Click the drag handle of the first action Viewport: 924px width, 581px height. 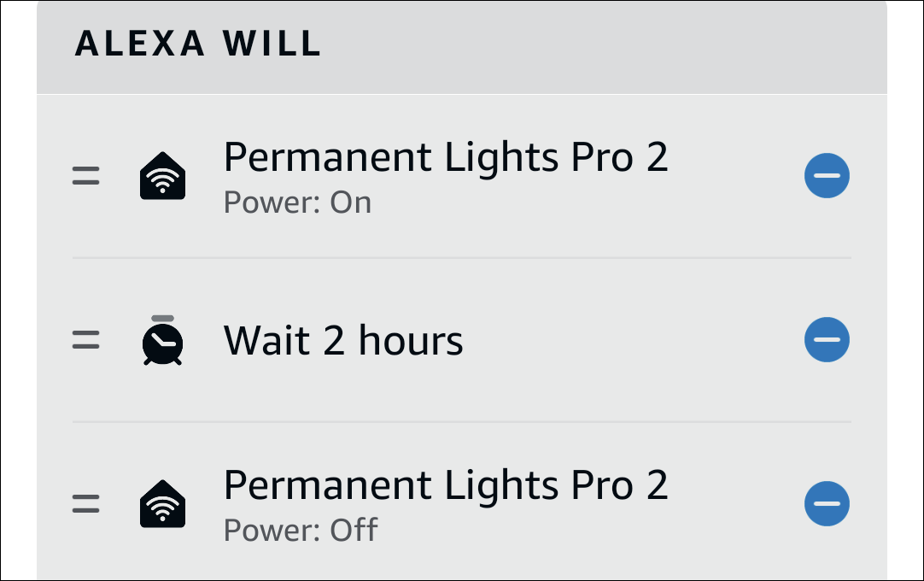[85, 174]
